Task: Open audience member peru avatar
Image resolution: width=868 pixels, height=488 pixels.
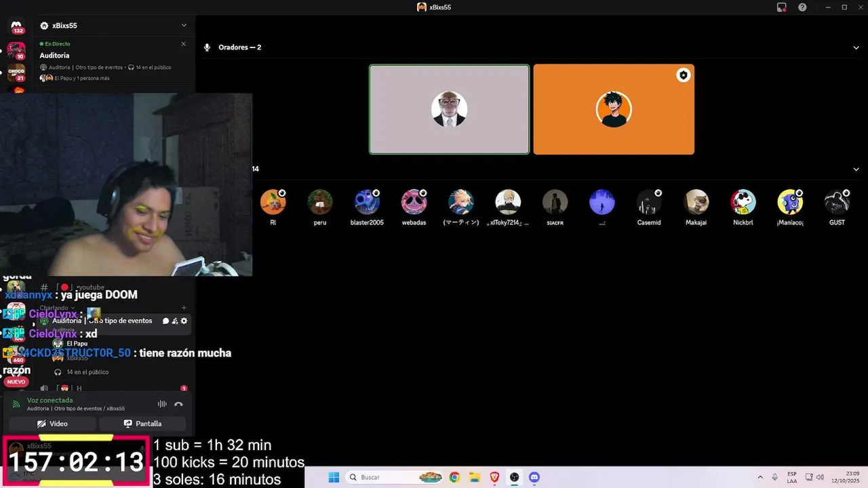Action: (x=320, y=202)
